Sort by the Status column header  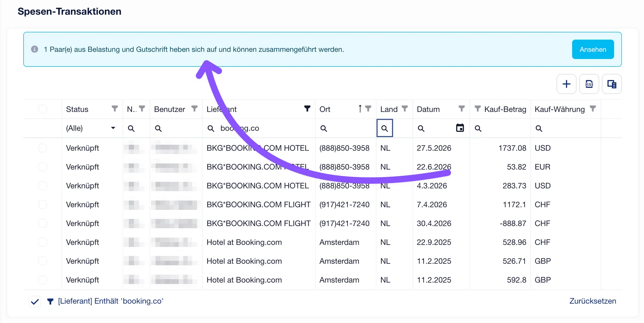click(x=77, y=109)
